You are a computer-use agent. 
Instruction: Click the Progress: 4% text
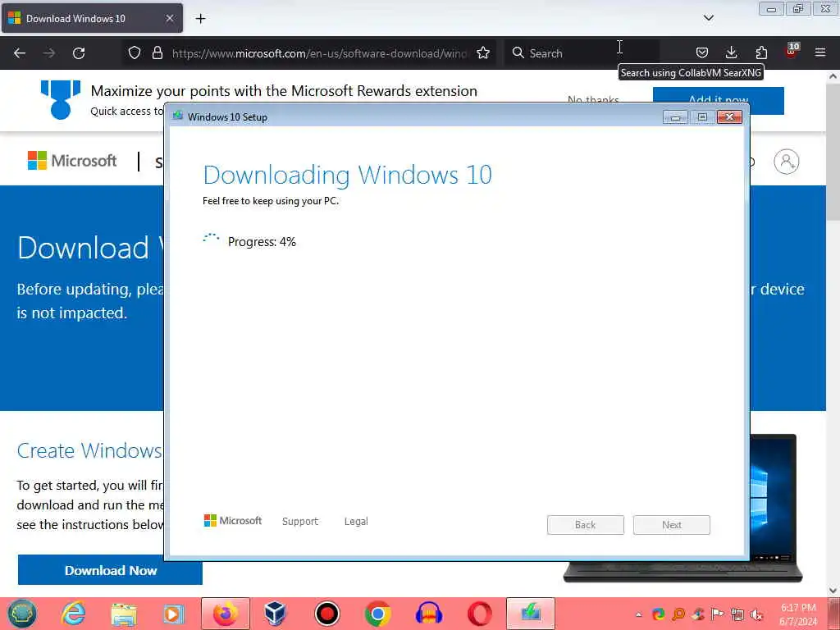tap(262, 242)
